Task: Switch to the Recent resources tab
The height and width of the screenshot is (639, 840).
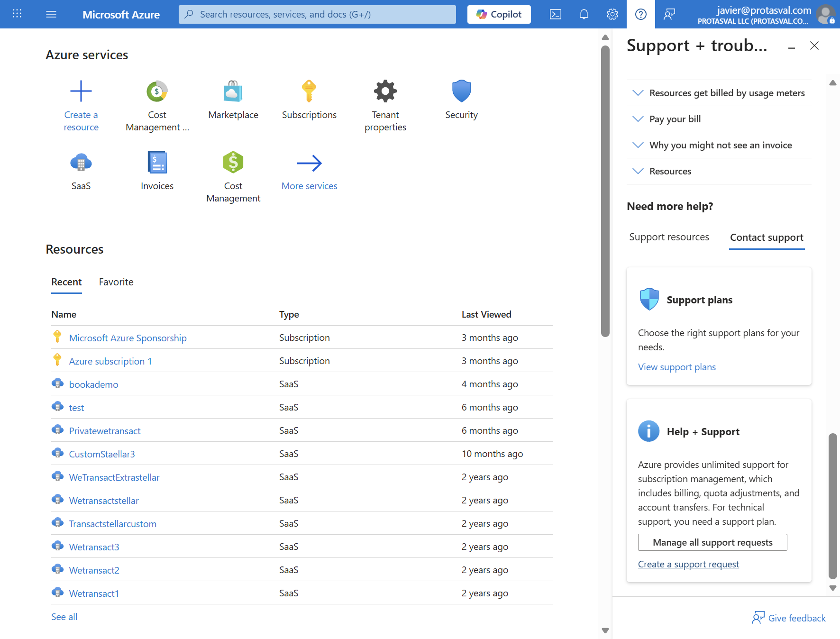Action: [x=66, y=282]
